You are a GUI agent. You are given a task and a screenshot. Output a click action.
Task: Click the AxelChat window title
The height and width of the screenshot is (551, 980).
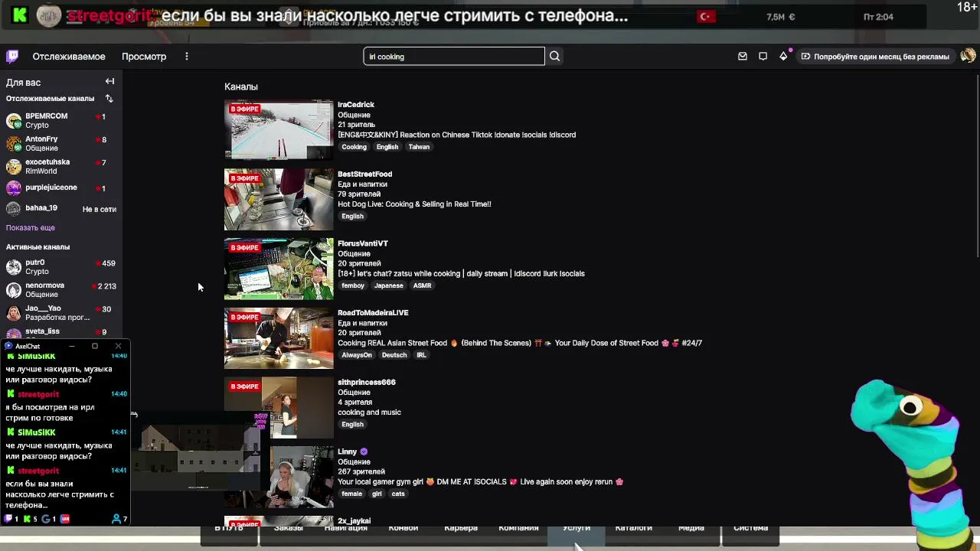[x=28, y=346]
